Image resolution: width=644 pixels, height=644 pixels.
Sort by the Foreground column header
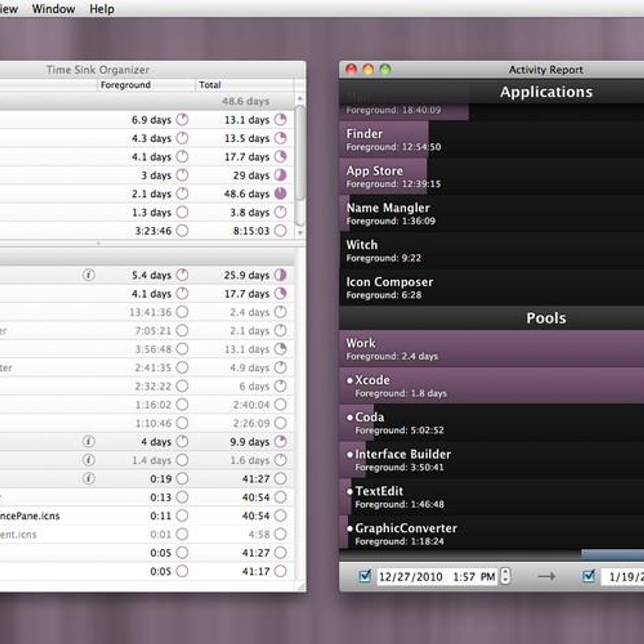pyautogui.click(x=147, y=85)
